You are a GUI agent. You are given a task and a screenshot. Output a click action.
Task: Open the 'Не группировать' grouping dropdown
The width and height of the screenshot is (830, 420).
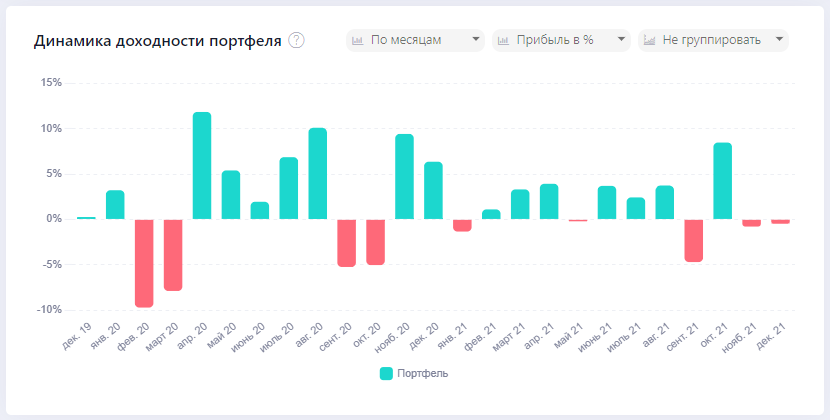click(713, 40)
